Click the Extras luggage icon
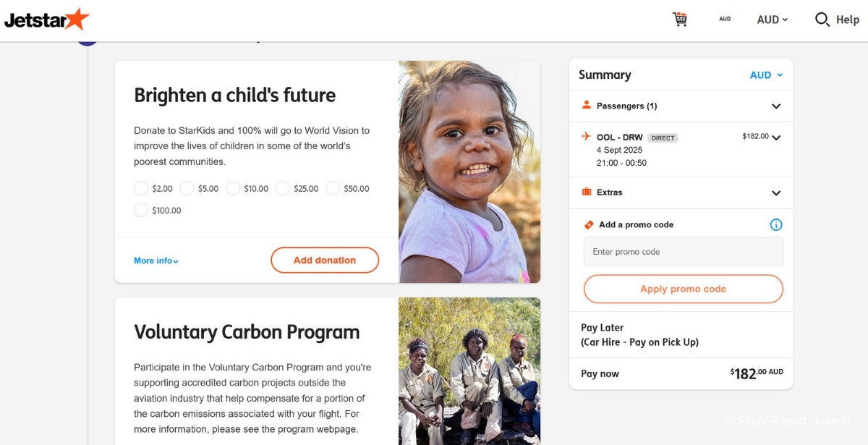Image resolution: width=868 pixels, height=445 pixels. coord(587,192)
